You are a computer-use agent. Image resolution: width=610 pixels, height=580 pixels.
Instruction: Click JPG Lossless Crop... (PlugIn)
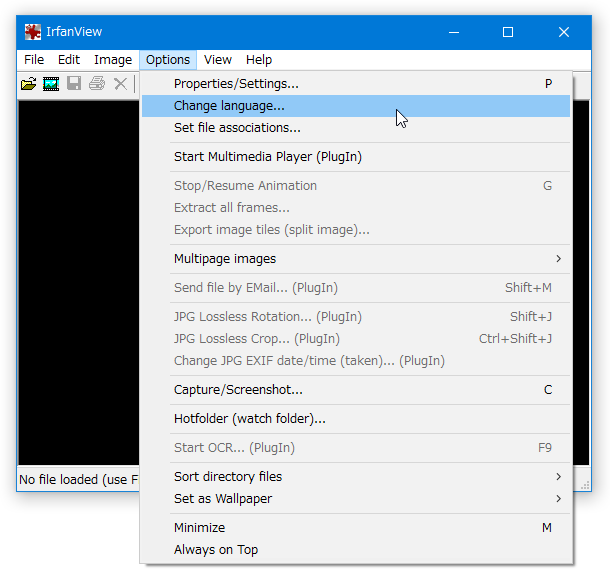point(356,339)
